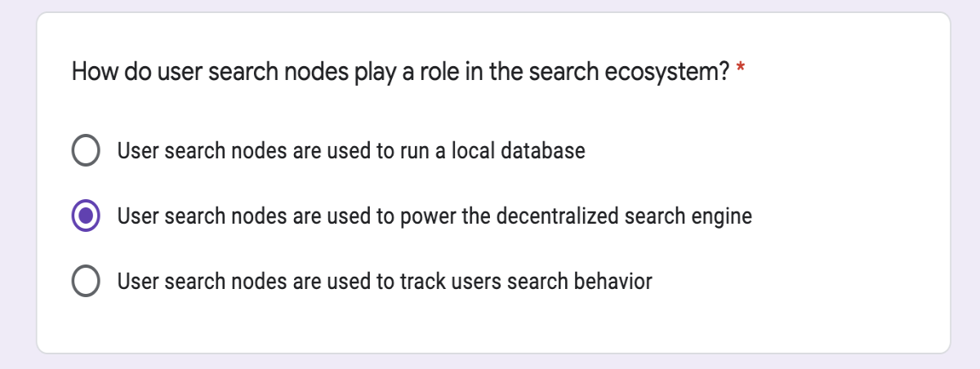This screenshot has width=980, height=369.
Task: Click the empty circle beside track users option
Action: coord(87,282)
